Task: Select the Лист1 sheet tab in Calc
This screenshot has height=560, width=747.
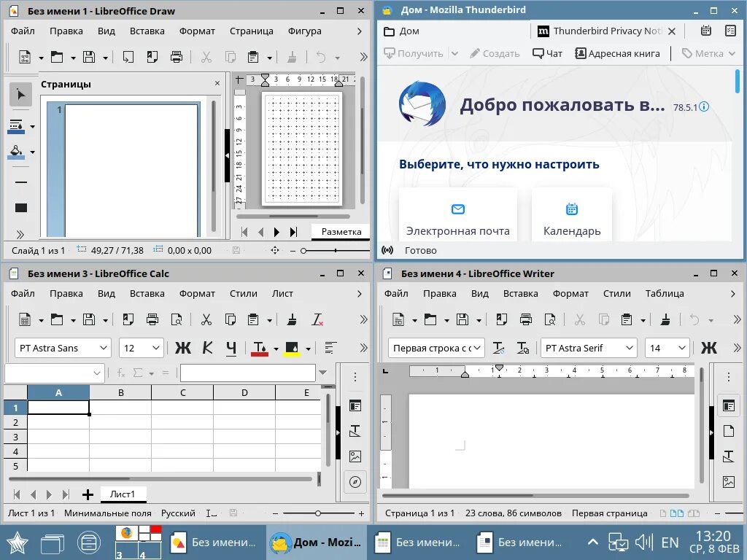Action: (123, 494)
